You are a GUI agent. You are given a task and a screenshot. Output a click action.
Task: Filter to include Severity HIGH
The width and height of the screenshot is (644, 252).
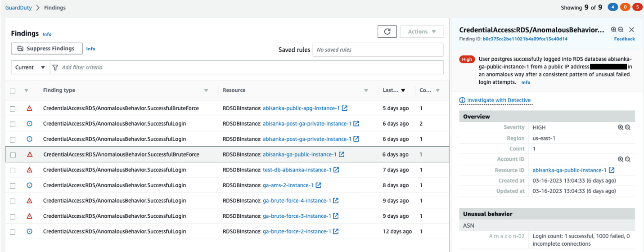pos(621,127)
